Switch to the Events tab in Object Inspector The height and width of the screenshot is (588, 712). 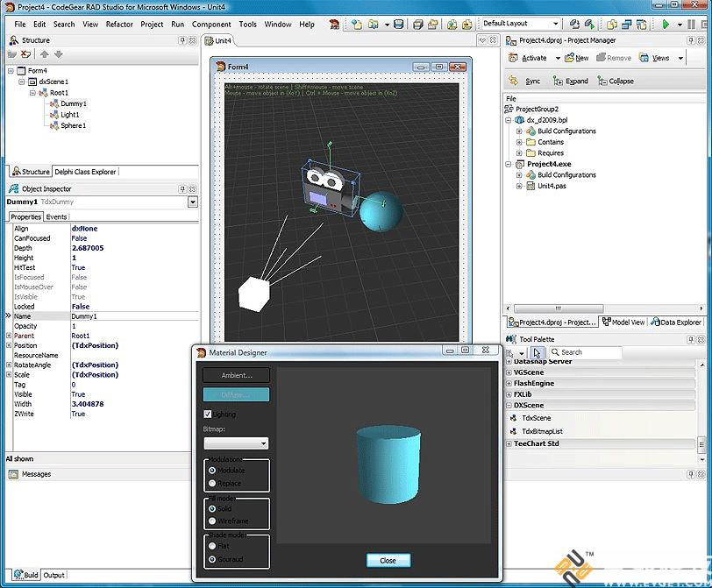[56, 216]
